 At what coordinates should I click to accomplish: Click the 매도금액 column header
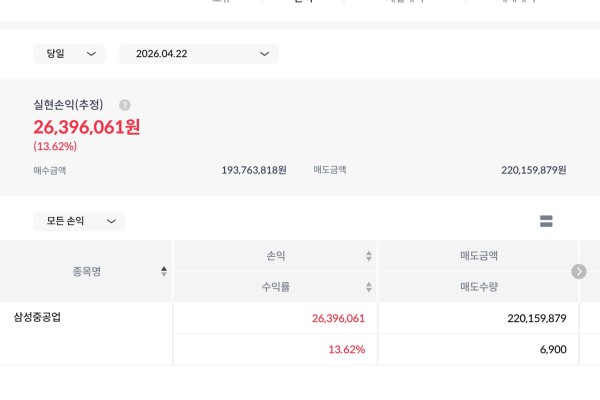[x=478, y=256]
